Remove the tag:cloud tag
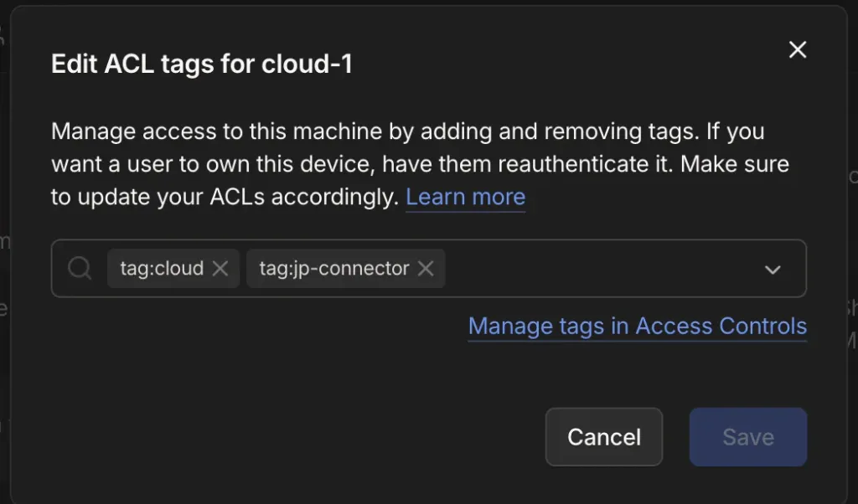This screenshot has height=504, width=858. click(x=220, y=269)
